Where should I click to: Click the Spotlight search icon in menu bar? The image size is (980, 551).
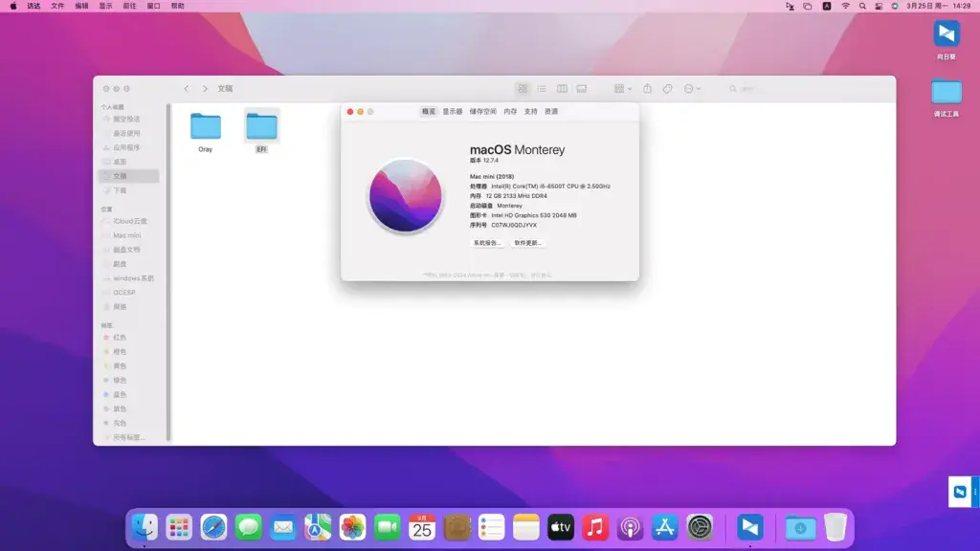862,6
